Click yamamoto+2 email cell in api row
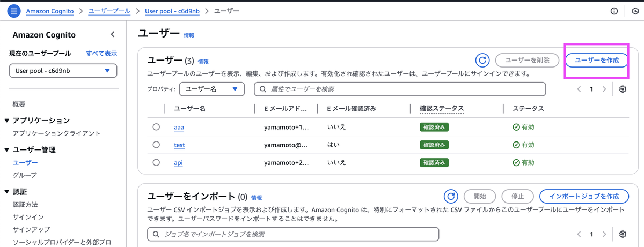644x247 pixels. [x=287, y=163]
